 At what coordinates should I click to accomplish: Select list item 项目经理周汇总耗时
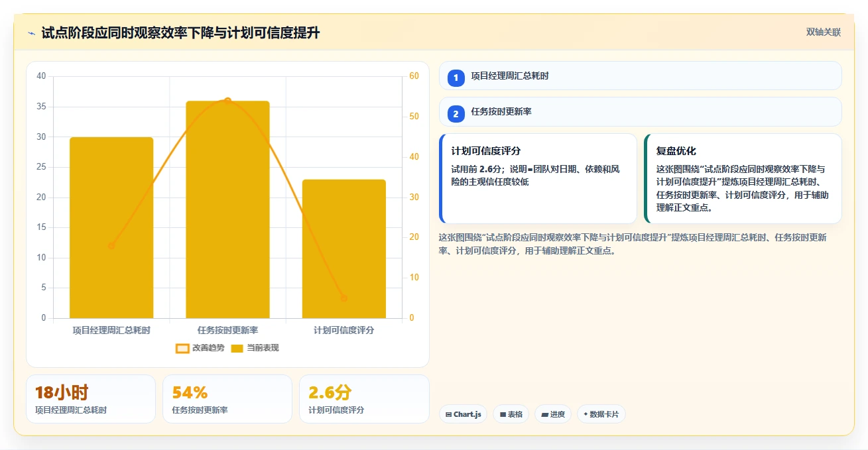641,76
